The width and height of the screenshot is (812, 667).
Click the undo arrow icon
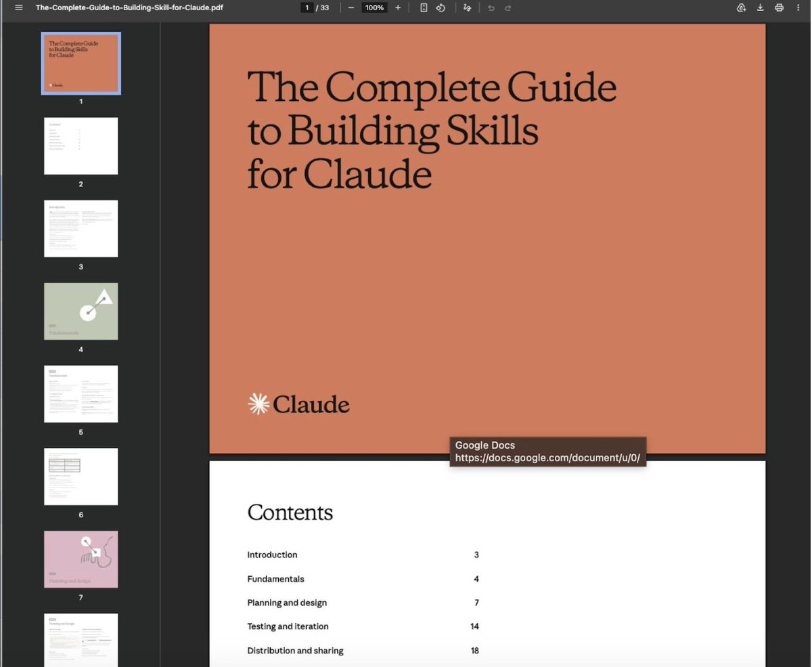(x=491, y=7)
